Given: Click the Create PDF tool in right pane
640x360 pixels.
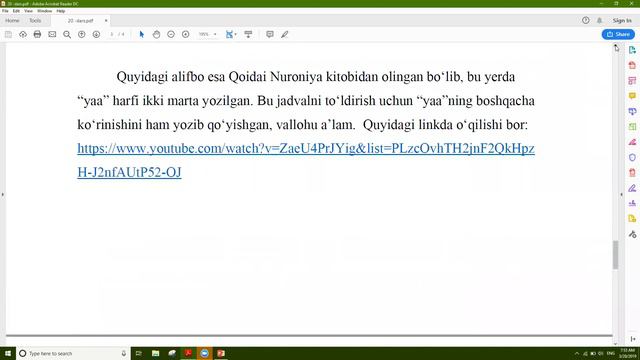Looking at the screenshot, I should [x=632, y=65].
